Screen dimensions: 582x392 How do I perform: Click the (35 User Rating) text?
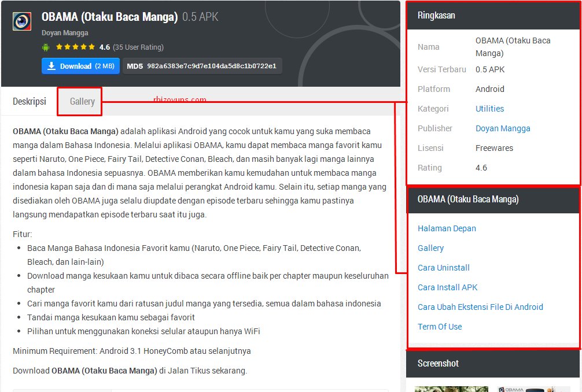pos(138,47)
